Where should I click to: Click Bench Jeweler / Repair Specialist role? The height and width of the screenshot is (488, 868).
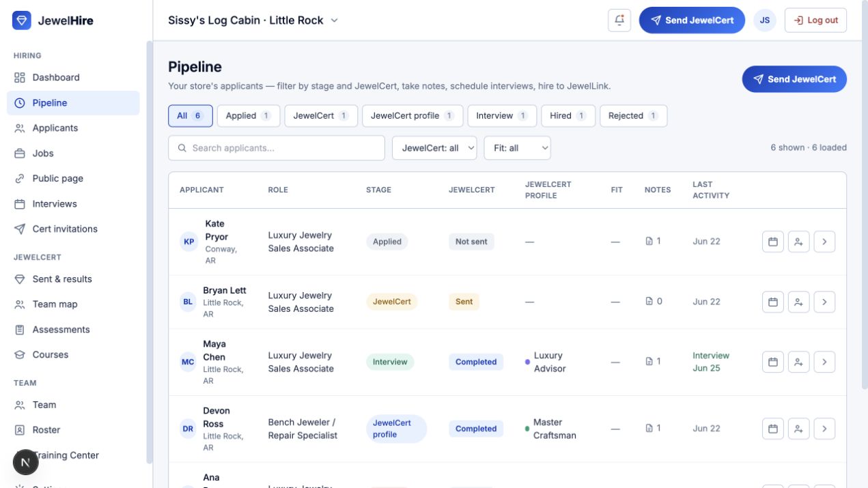click(x=303, y=429)
